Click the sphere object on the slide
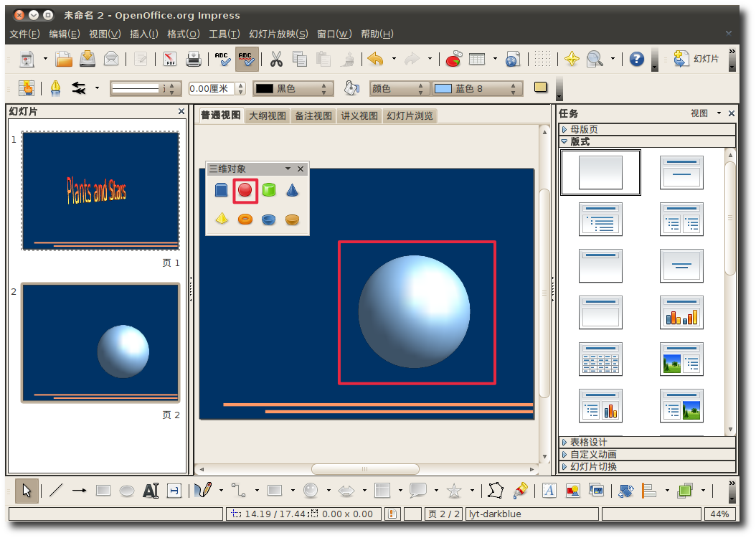The image size is (756, 538). click(x=414, y=311)
